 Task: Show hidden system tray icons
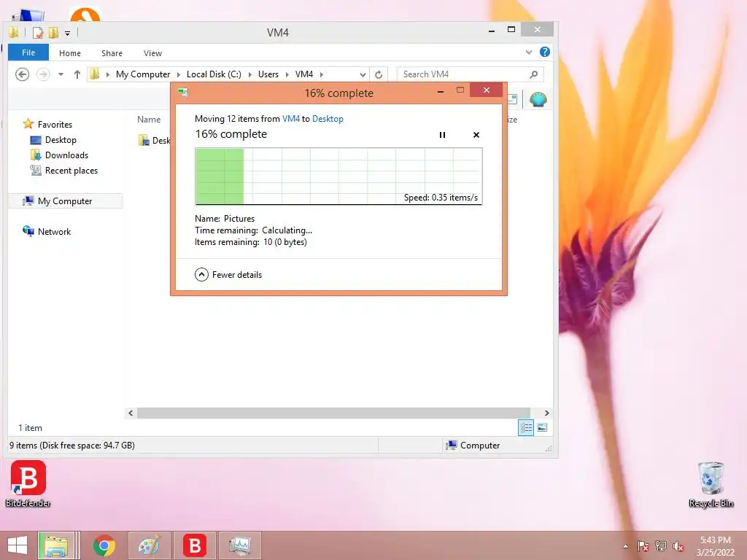tap(625, 546)
